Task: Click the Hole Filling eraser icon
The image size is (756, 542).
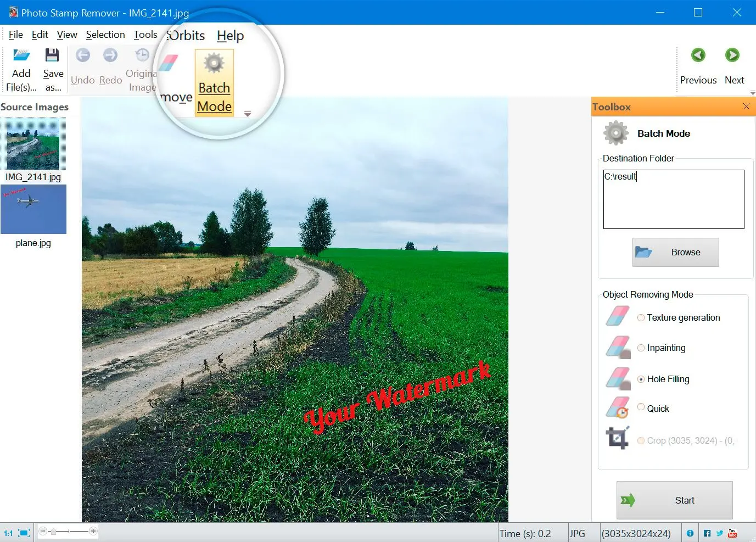Action: tap(618, 378)
